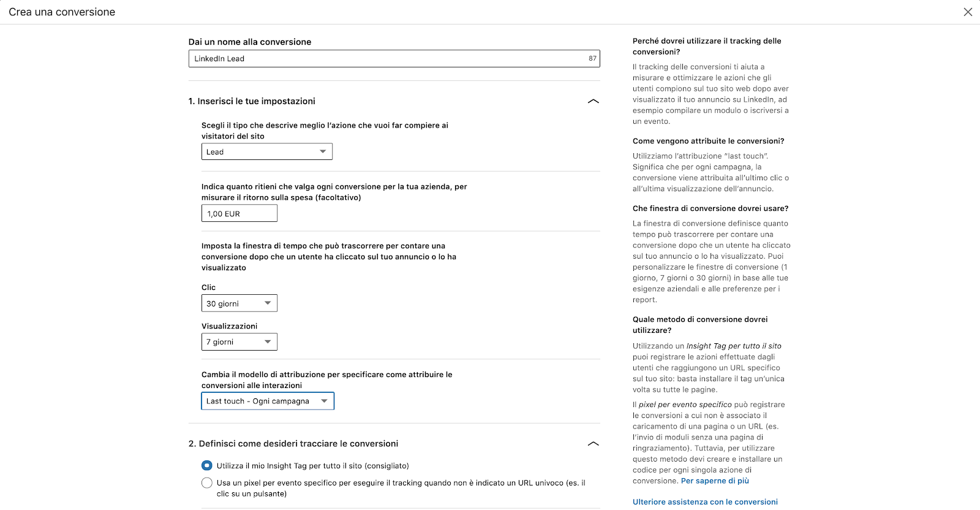Click the LinkedIn Lead name field
This screenshot has width=980, height=510.
pos(394,59)
